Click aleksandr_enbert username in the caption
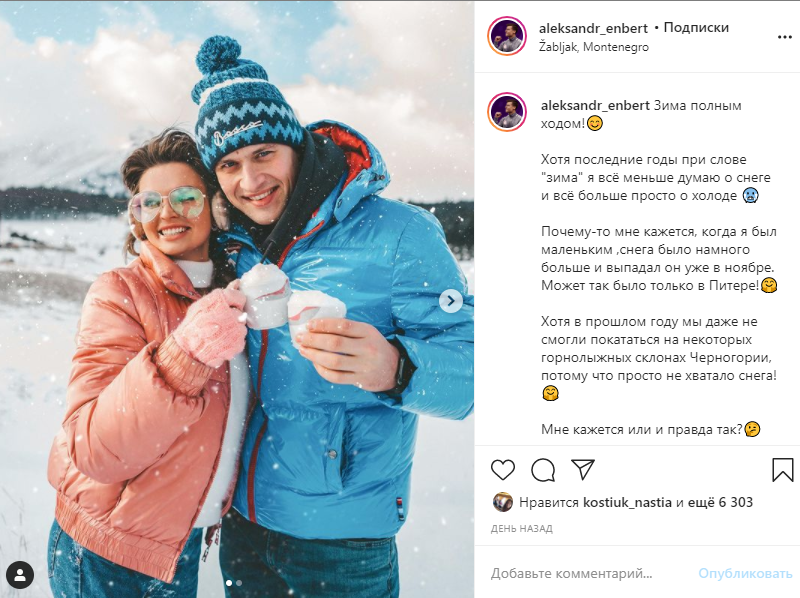 [x=595, y=106]
